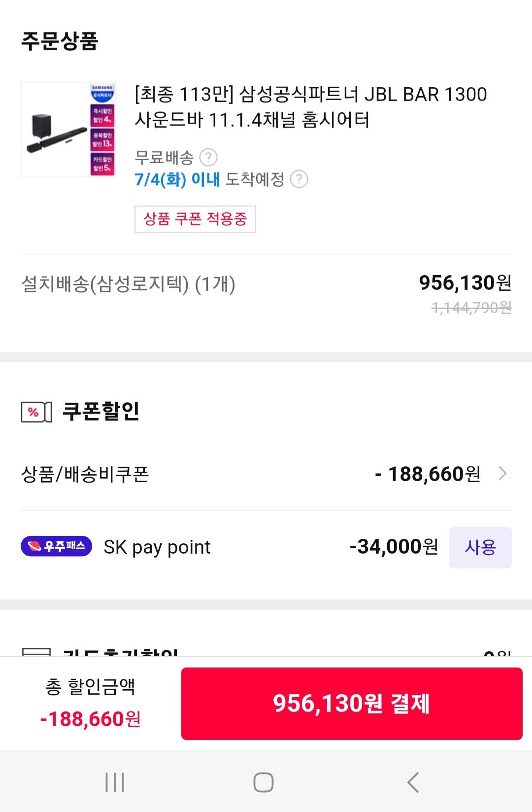
Task: Tap the SK pay point label
Action: tap(157, 547)
